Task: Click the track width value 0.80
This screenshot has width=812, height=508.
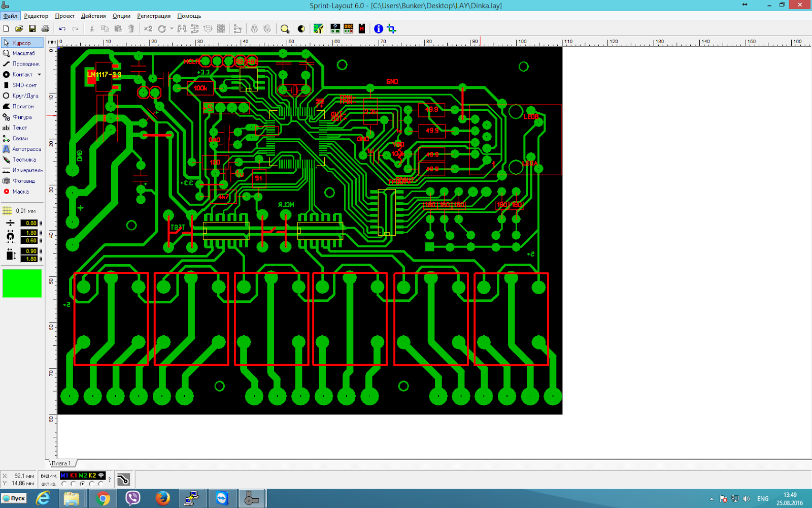Action: 29,223
